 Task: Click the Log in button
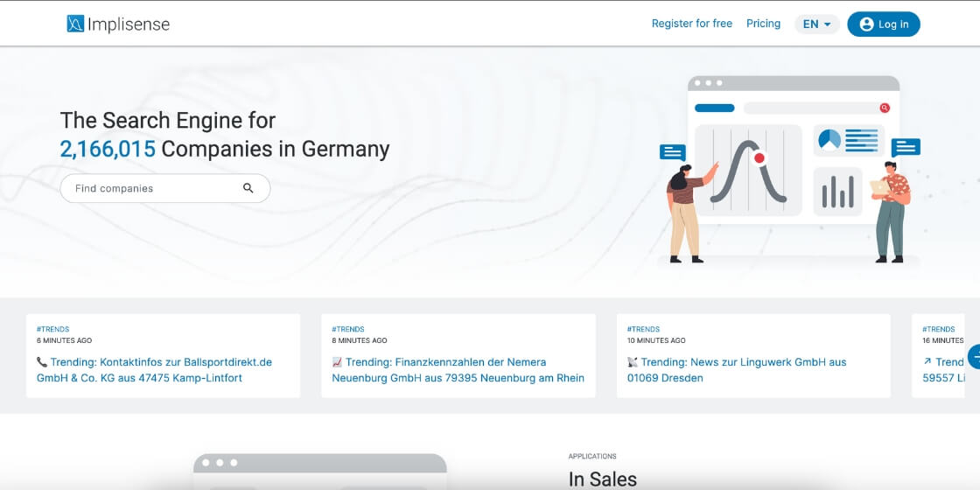[884, 24]
